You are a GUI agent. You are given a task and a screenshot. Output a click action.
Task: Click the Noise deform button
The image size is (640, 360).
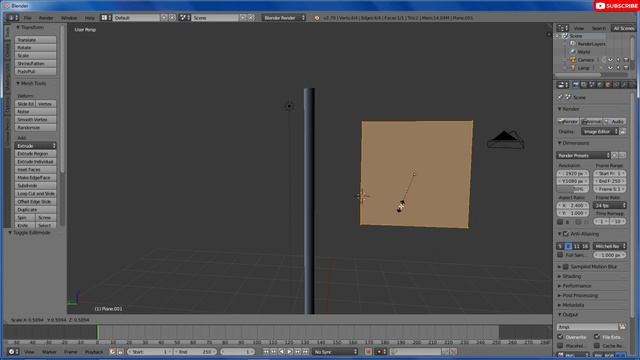coord(36,111)
